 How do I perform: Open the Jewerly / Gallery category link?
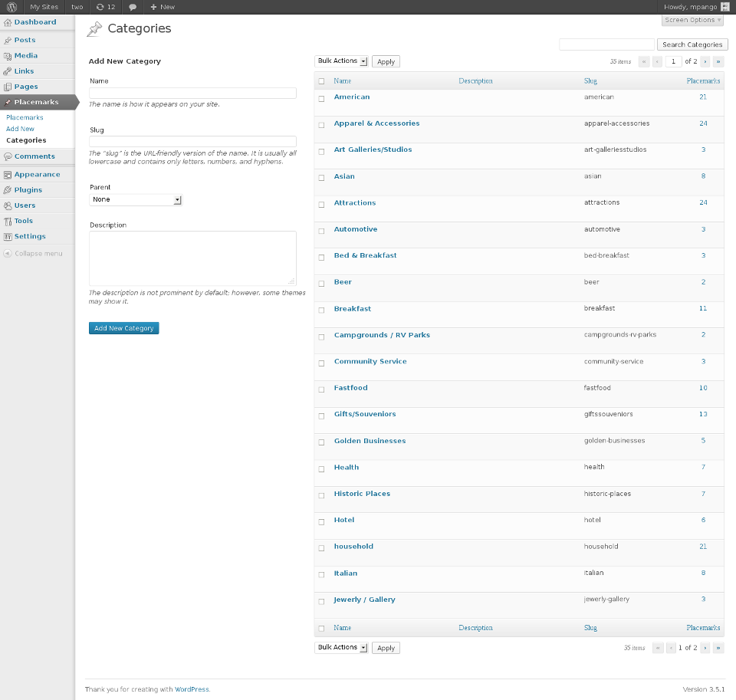pyautogui.click(x=364, y=600)
